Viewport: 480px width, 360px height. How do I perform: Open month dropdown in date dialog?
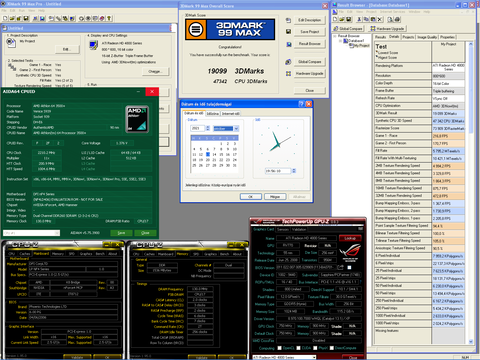pyautogui.click(x=236, y=128)
